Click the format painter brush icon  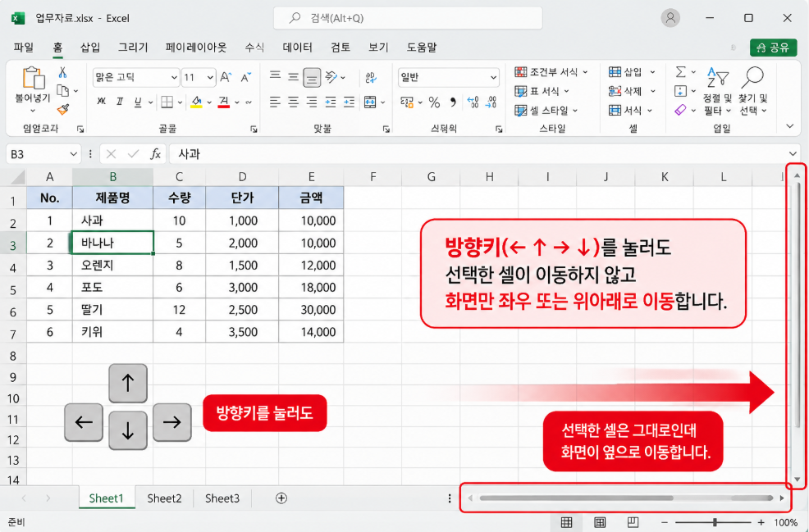63,109
